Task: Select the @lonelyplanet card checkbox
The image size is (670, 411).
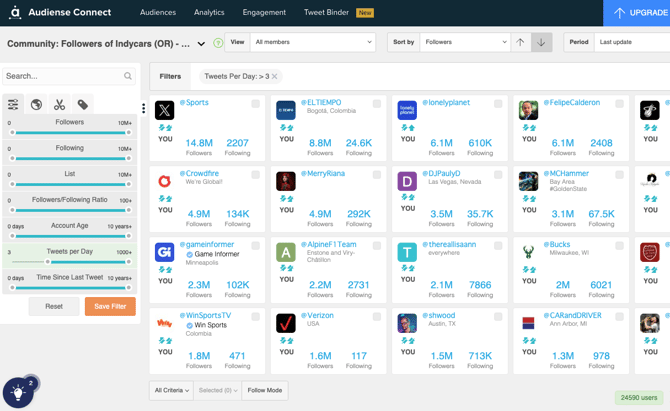Action: click(x=498, y=103)
